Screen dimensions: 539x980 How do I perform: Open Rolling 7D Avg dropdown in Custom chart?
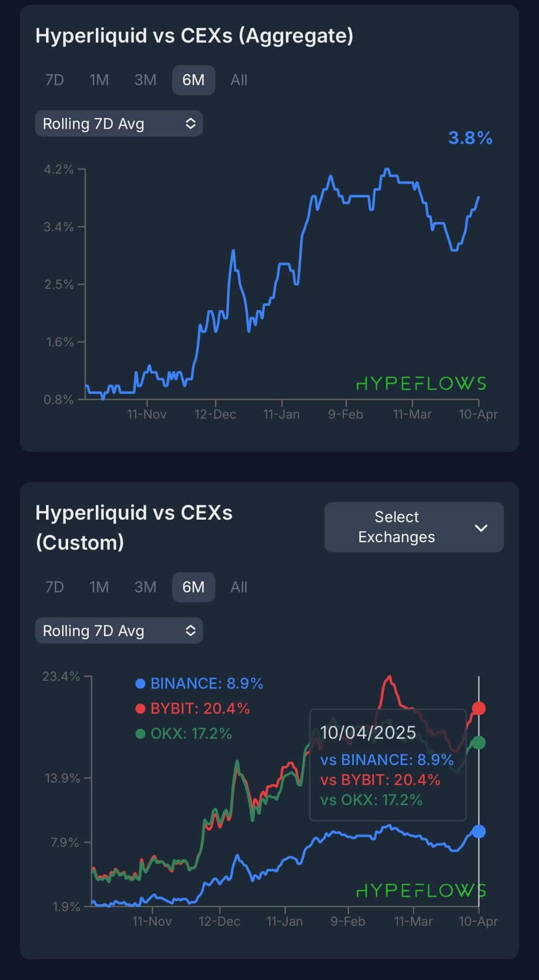coord(119,631)
